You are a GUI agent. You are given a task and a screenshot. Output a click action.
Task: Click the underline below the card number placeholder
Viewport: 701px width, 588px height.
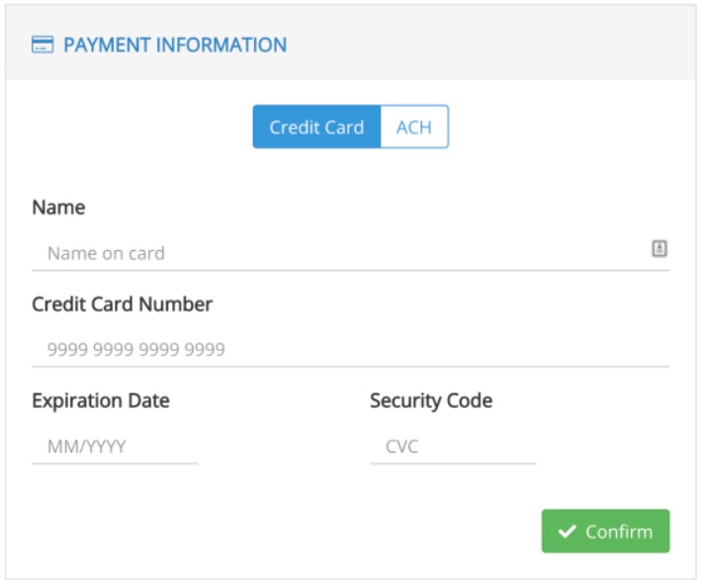[x=350, y=367]
